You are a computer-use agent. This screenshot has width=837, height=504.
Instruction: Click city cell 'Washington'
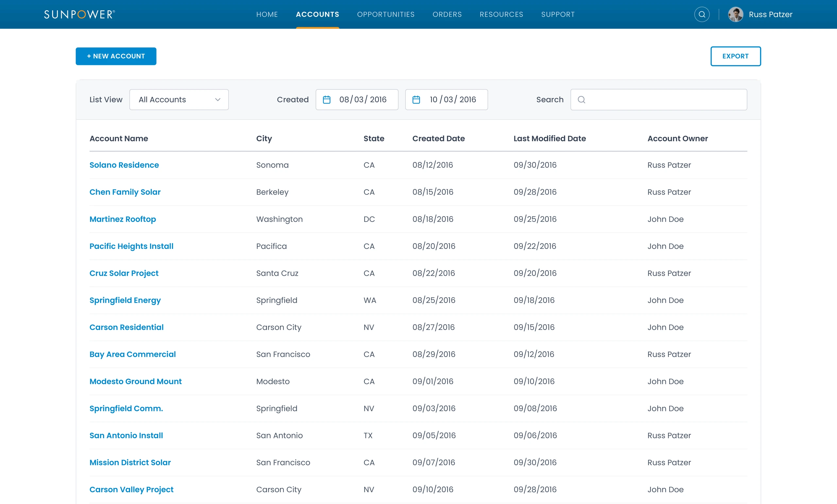tap(279, 219)
